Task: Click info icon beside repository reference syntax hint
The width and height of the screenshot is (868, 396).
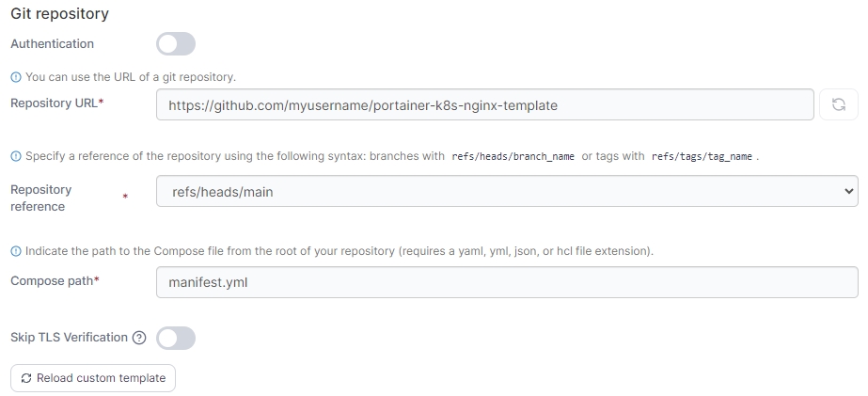Action: click(16, 156)
